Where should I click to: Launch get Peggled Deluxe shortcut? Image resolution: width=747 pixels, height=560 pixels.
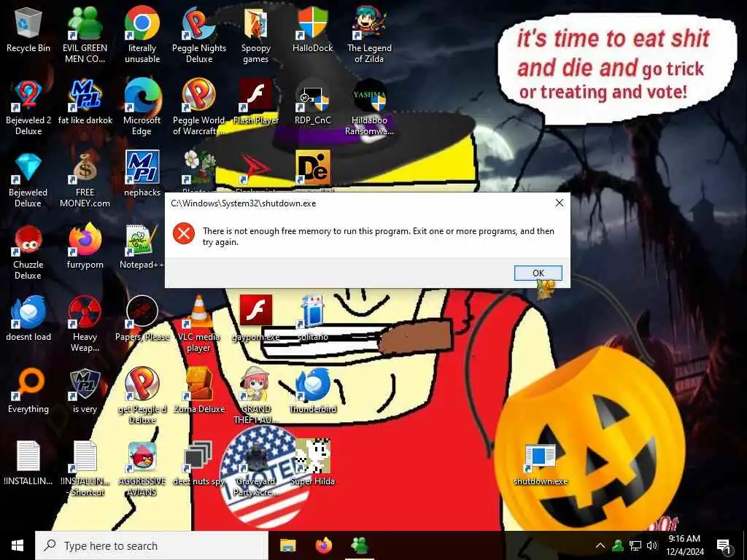[x=142, y=395]
